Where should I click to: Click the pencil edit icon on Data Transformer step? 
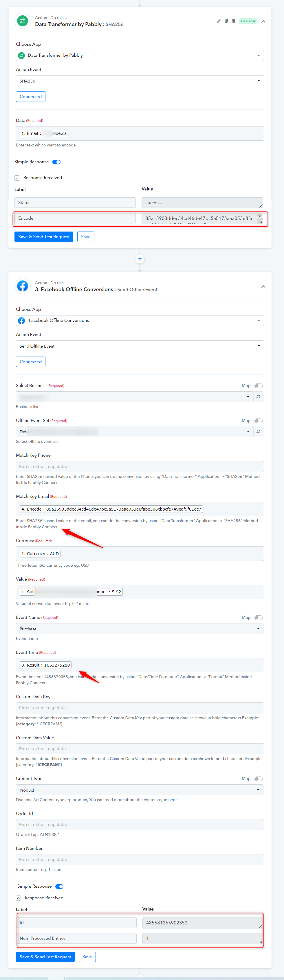[x=219, y=21]
